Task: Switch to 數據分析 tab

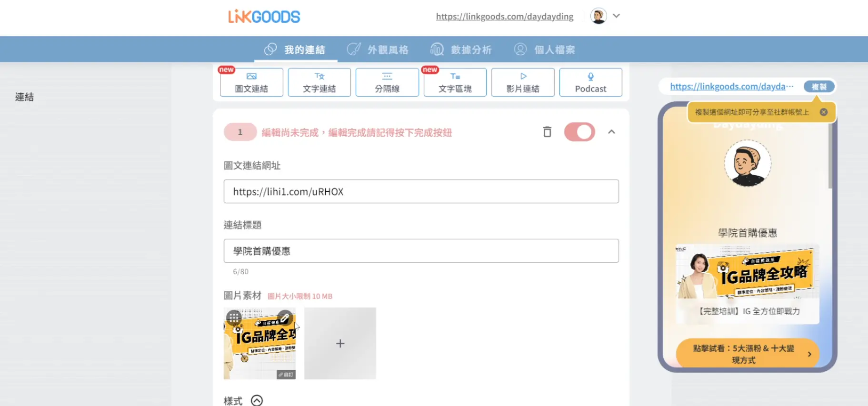Action: pyautogui.click(x=461, y=50)
